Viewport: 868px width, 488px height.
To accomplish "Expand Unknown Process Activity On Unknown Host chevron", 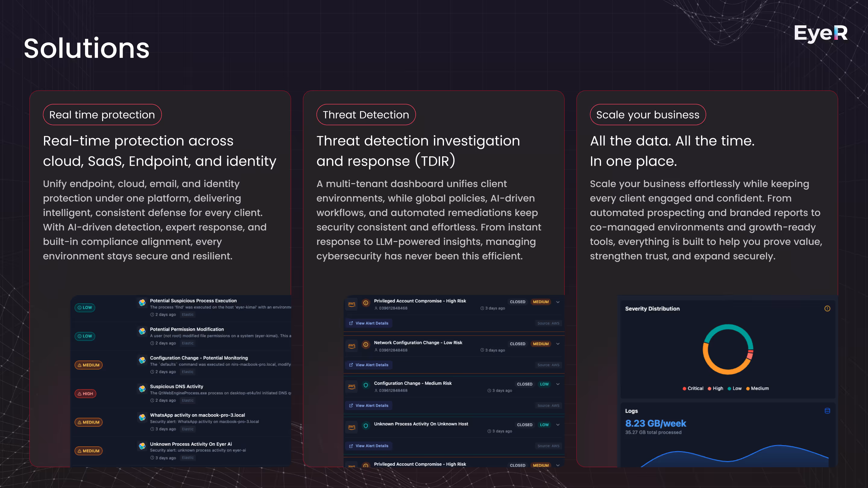I will click(x=558, y=425).
